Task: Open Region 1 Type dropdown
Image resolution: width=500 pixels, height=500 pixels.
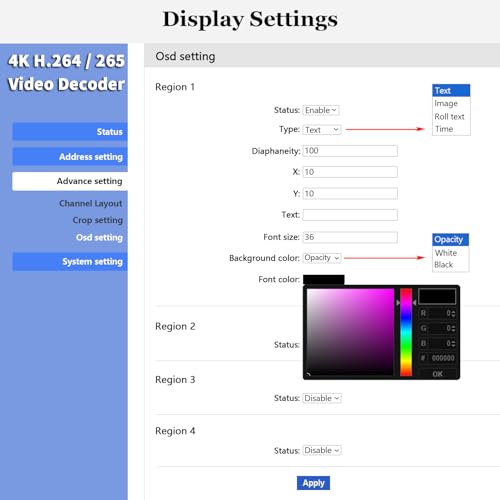Action: (322, 130)
